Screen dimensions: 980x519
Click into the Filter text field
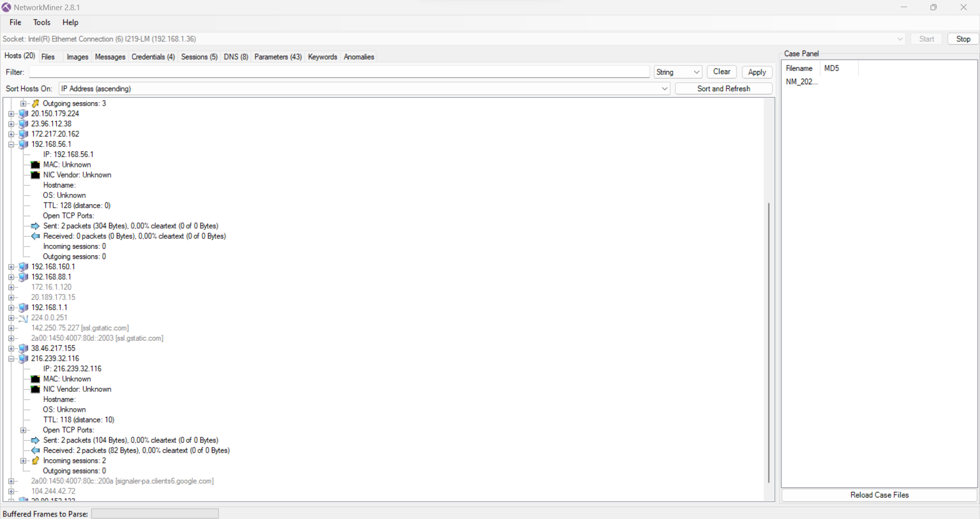[x=339, y=72]
